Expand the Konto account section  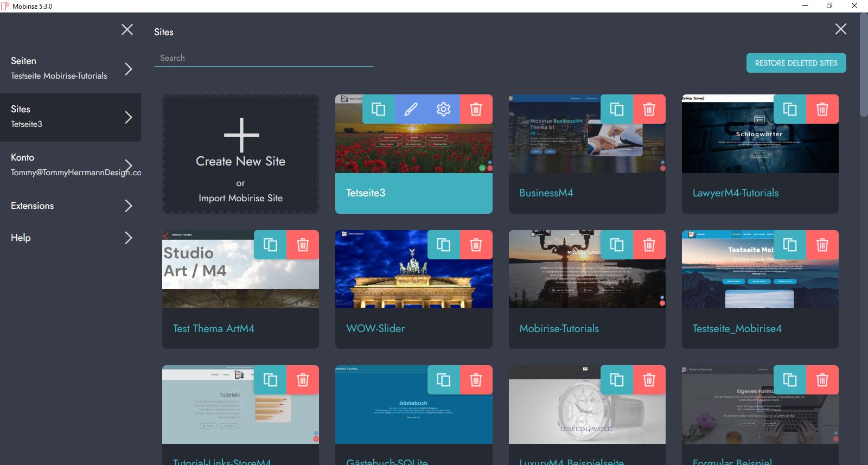129,164
